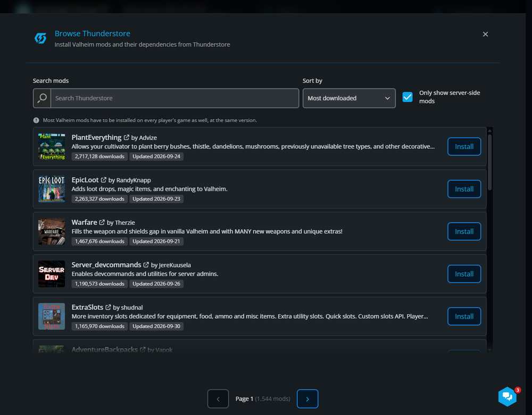Open PlantEverything external link icon
The image size is (532, 415).
[x=126, y=137]
